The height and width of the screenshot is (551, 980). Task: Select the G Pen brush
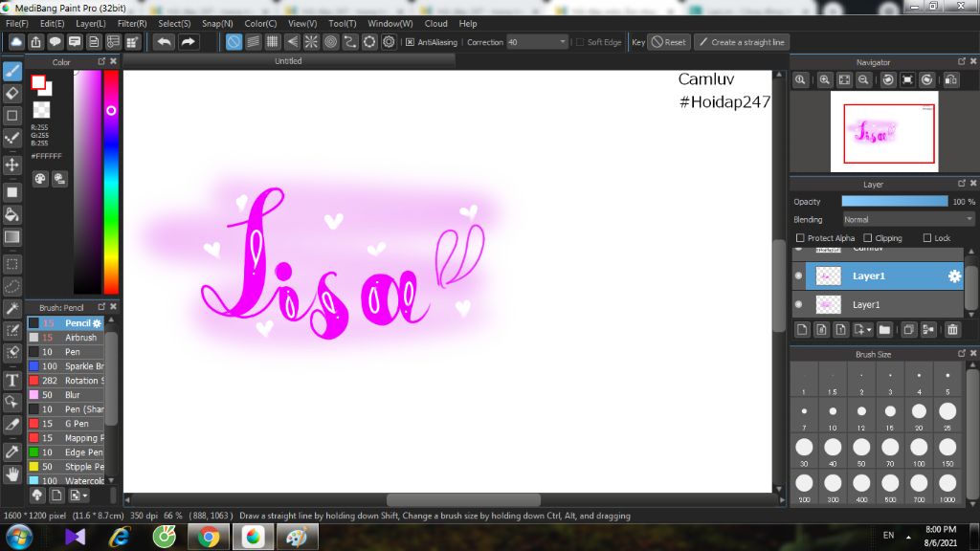[x=66, y=424]
